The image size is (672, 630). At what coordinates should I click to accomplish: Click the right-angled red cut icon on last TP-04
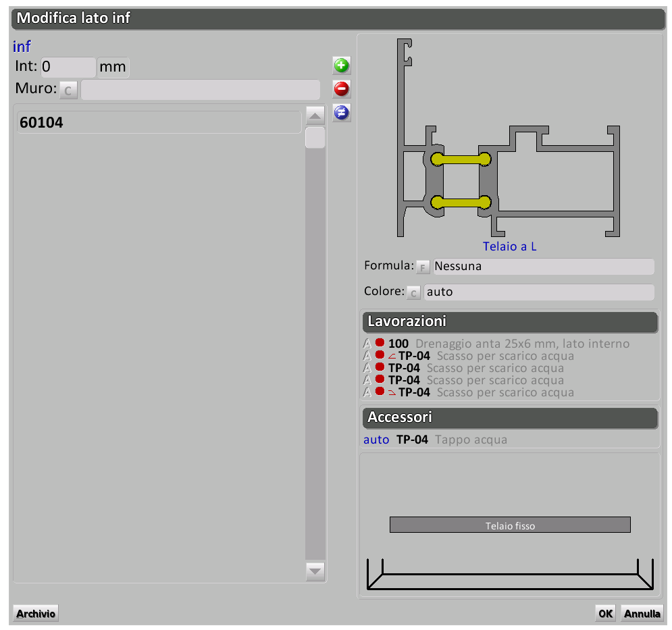[x=392, y=392]
